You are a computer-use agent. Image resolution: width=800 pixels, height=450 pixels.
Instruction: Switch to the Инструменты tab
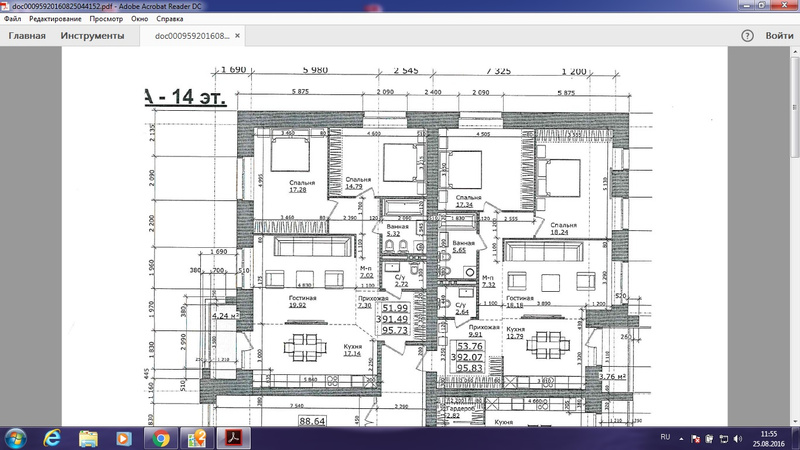coord(92,36)
